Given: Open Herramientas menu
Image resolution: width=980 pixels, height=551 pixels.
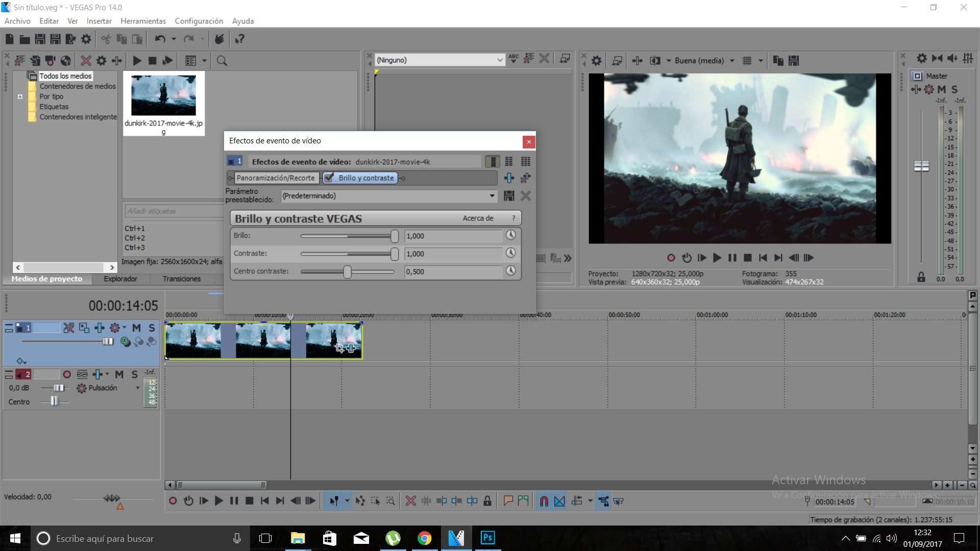Looking at the screenshot, I should pyautogui.click(x=143, y=21).
